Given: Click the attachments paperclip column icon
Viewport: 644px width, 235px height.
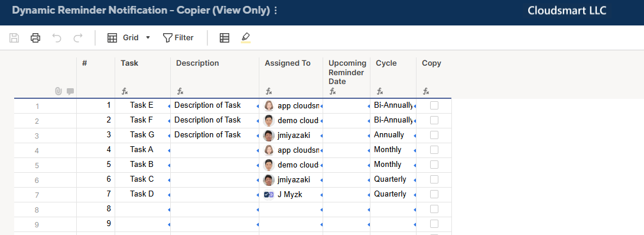Looking at the screenshot, I should point(58,91).
